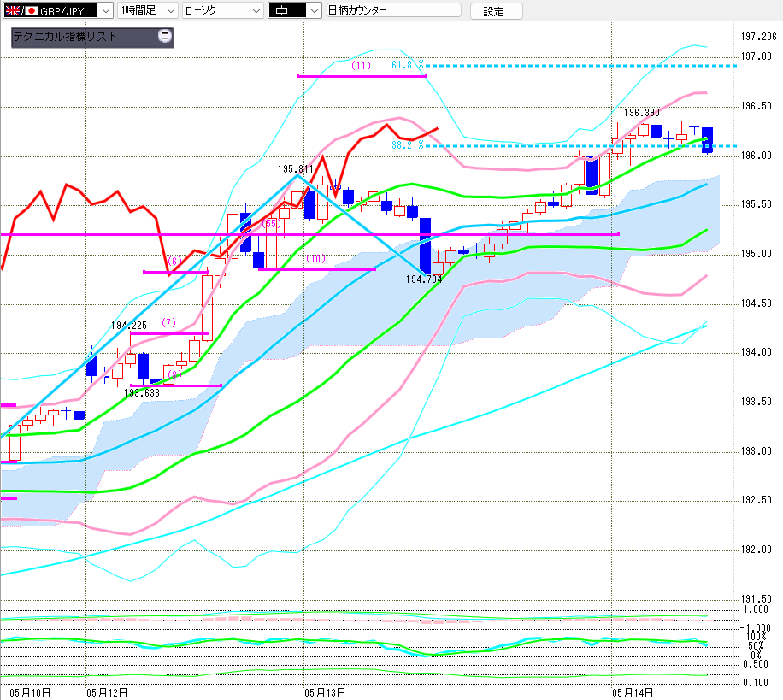
Task: Click the 38.2 % Fibonacci label
Action: click(x=408, y=144)
